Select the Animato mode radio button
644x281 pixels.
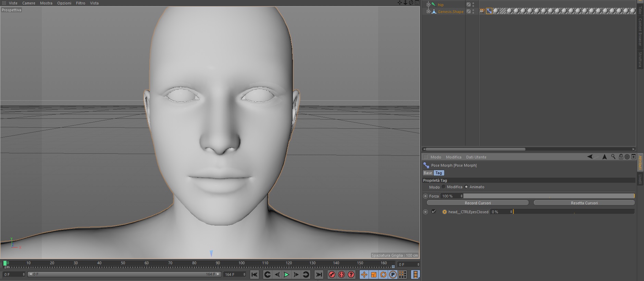click(x=466, y=187)
